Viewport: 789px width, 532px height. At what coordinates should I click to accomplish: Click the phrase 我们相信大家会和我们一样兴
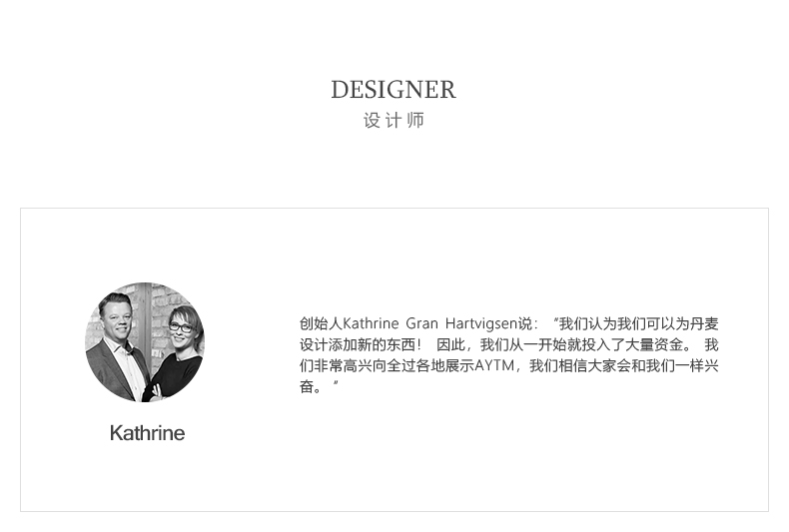(624, 366)
